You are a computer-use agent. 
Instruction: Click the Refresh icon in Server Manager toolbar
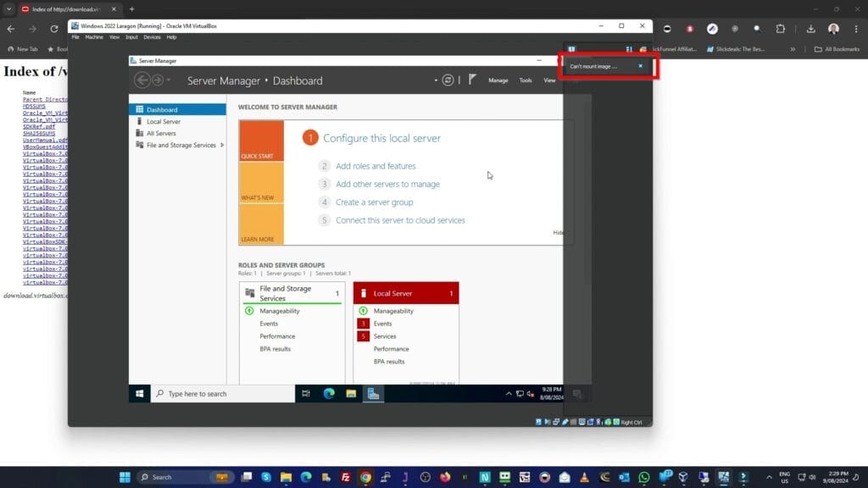[x=448, y=80]
